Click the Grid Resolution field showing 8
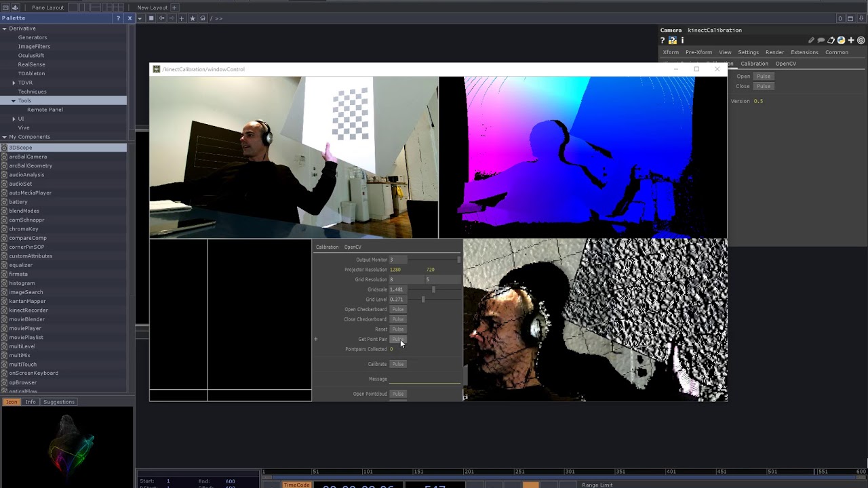This screenshot has height=488, width=868. [407, 279]
